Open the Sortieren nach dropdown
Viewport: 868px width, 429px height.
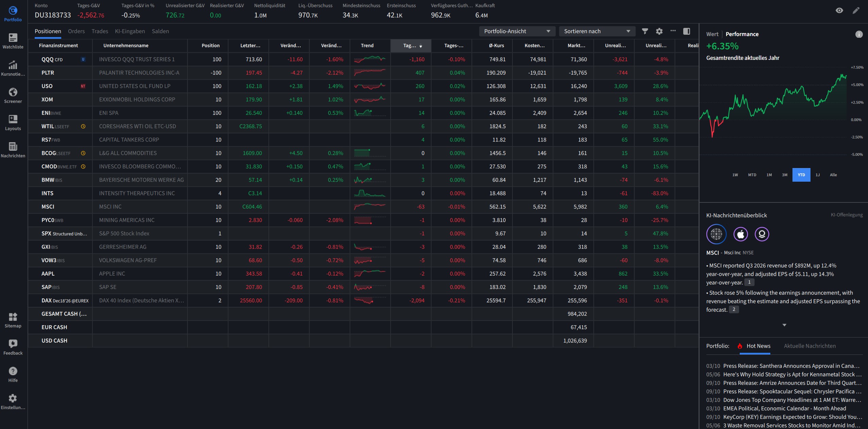pos(597,31)
